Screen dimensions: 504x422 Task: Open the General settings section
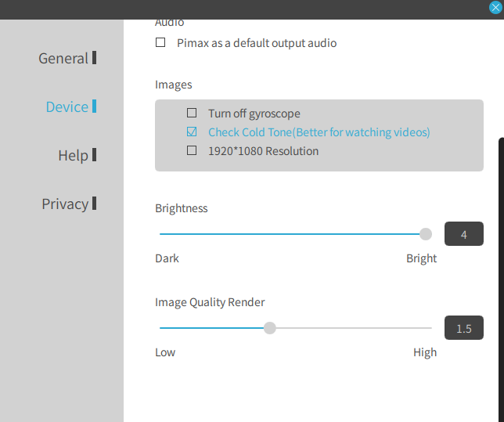(x=63, y=58)
